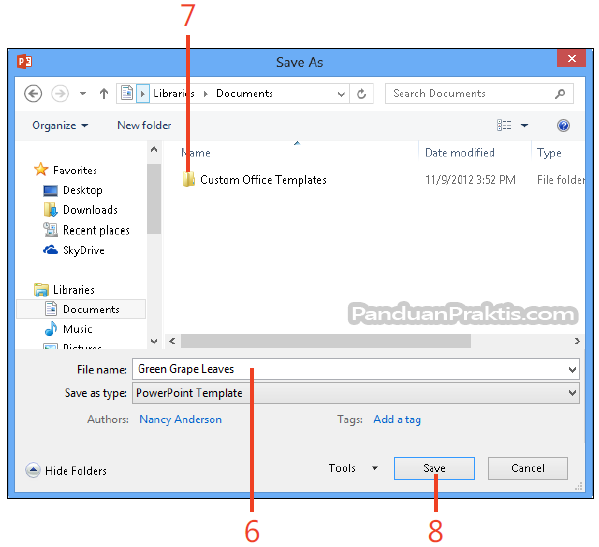Create a New folder
Screen dimensions: 599x547
[x=144, y=125]
